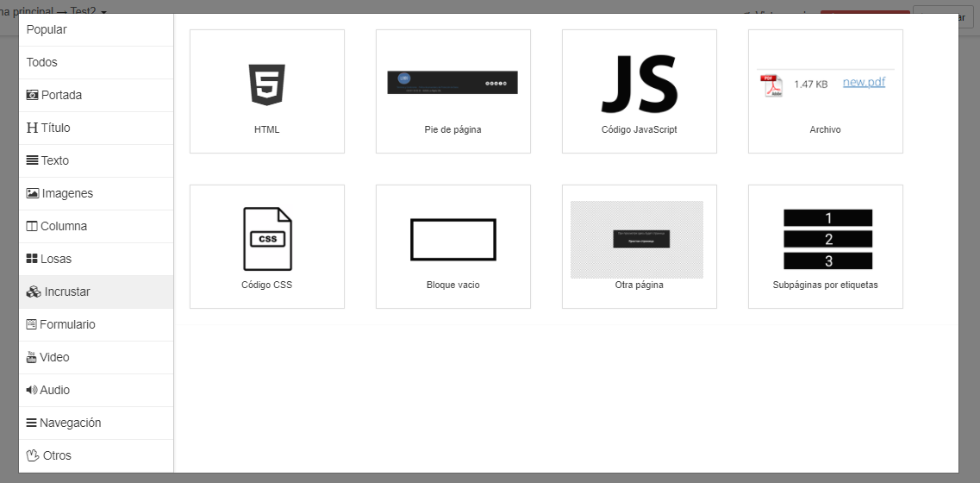
Task: Select the Navegación category
Action: pos(97,423)
